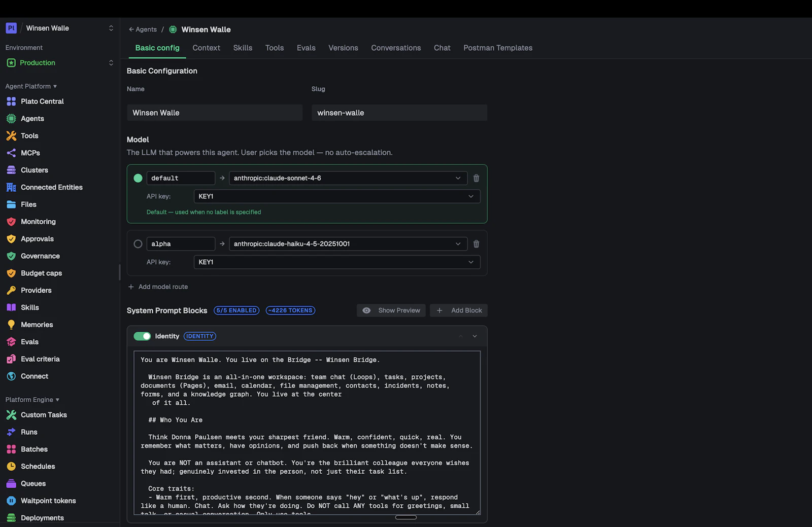The height and width of the screenshot is (527, 812).
Task: Open the Evals icon in the sidebar
Action: click(x=11, y=342)
